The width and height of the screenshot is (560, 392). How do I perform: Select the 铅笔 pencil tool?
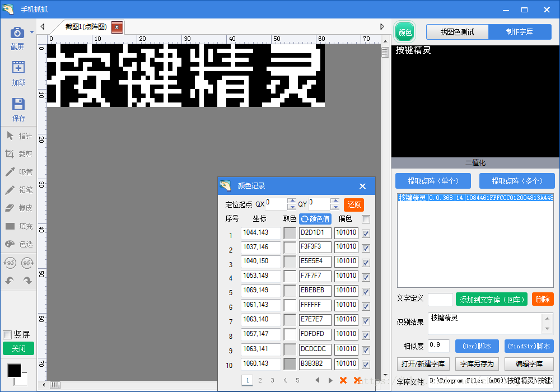click(x=19, y=190)
